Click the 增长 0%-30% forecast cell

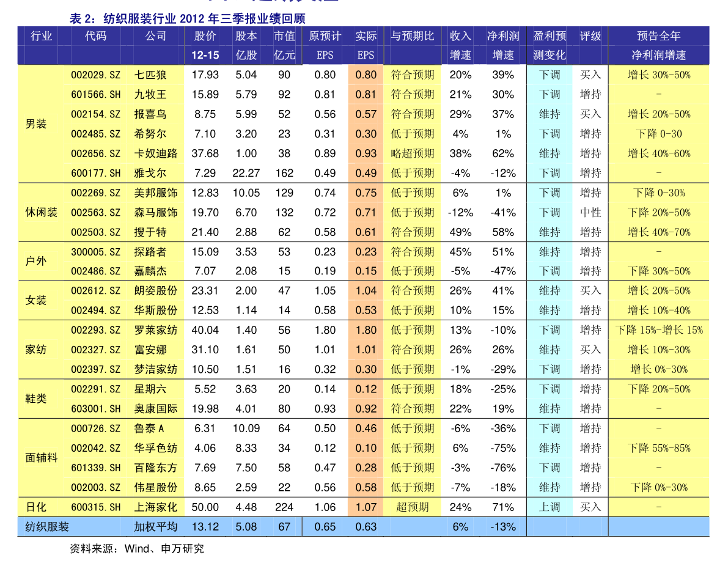pos(658,369)
